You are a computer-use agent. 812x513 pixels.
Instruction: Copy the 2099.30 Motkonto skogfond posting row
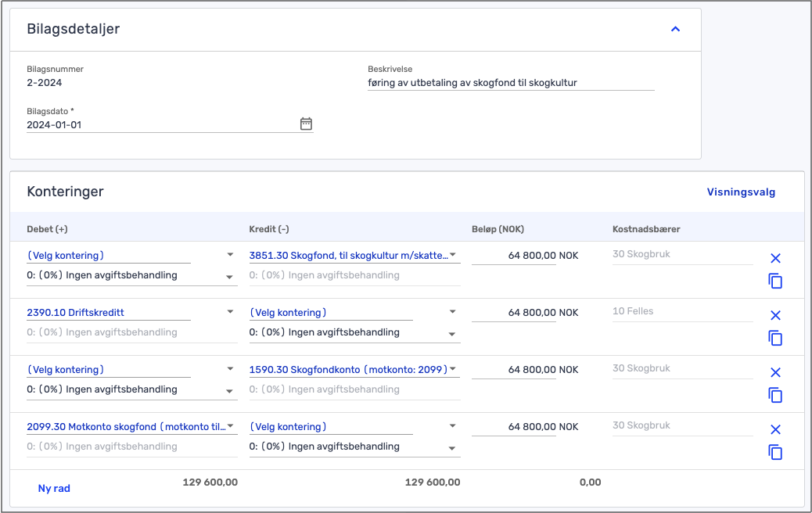tap(775, 452)
